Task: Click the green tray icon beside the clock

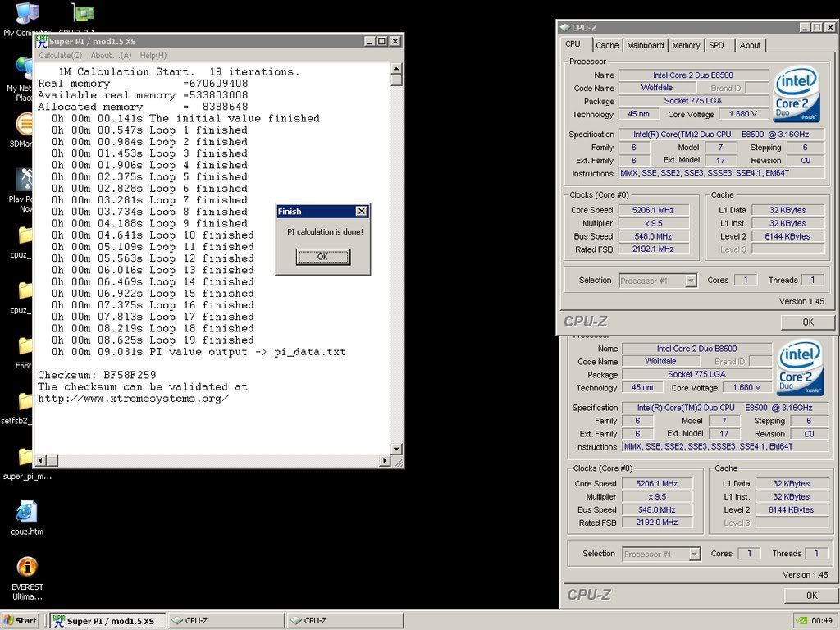Action: point(802,620)
